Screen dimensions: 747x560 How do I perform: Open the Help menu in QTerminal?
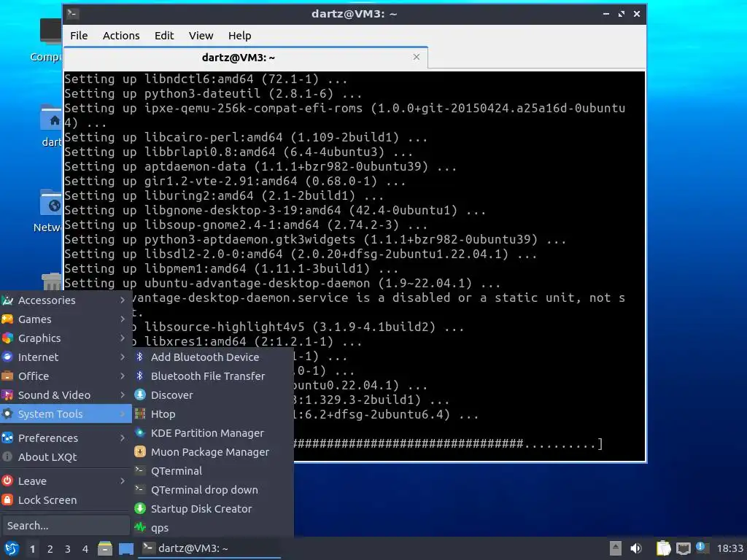click(239, 36)
